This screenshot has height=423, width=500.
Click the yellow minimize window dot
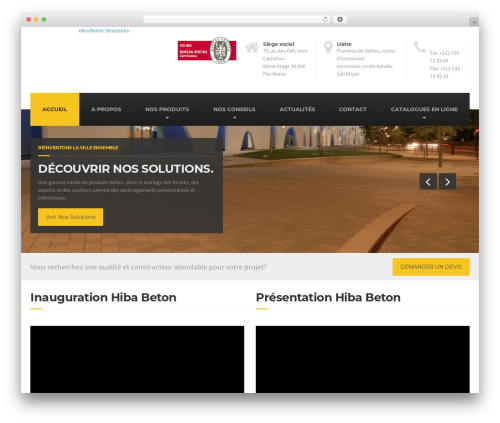[x=36, y=20]
